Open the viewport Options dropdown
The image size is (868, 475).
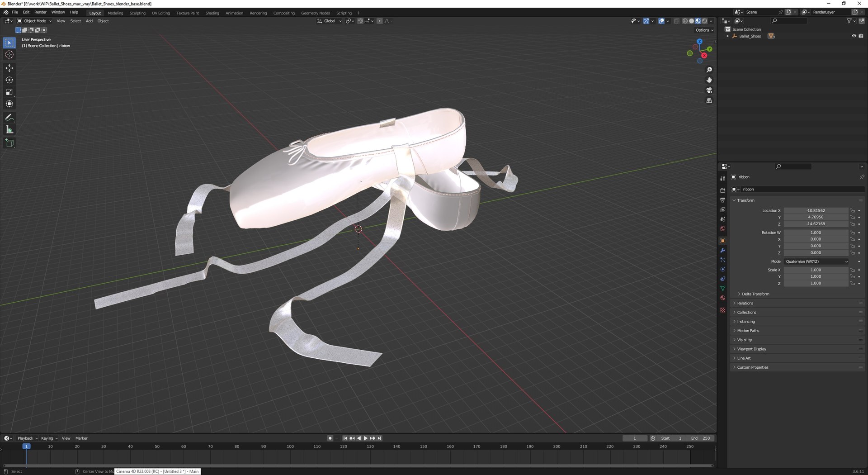coord(704,30)
